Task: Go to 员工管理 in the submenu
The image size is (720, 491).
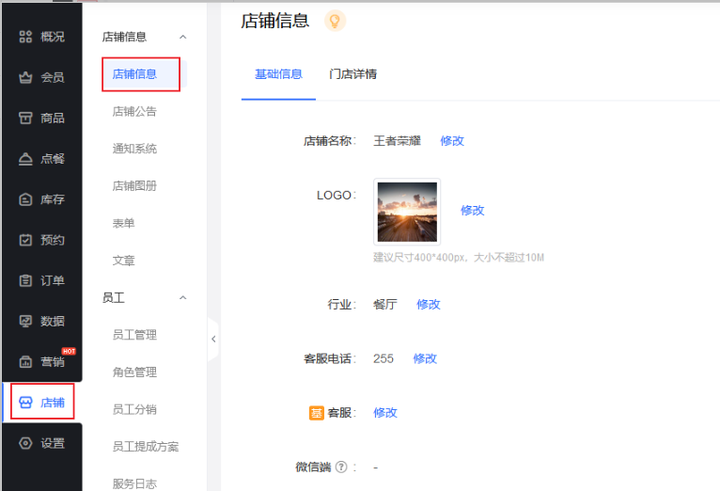Action: pyautogui.click(x=135, y=335)
